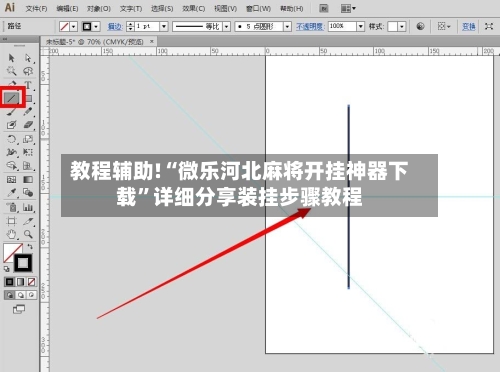Select the Free Transform tool
This screenshot has height=372, width=500.
pyautogui.click(x=28, y=152)
